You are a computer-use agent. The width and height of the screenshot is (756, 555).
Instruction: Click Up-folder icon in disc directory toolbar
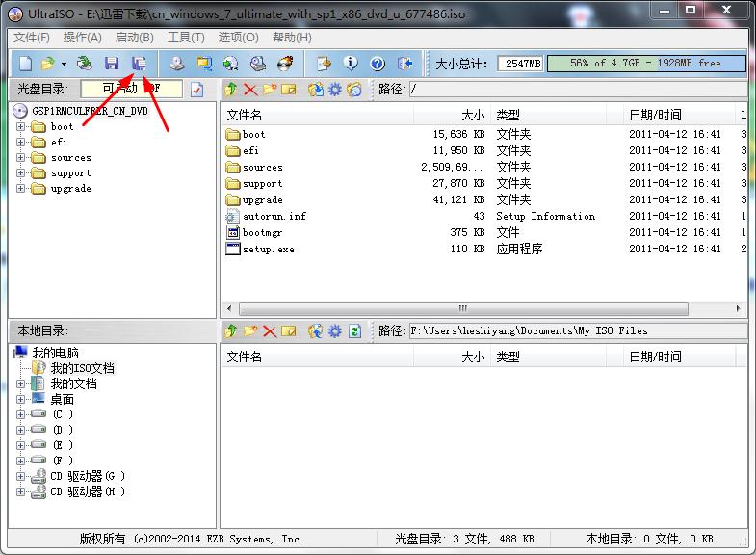coord(231,90)
